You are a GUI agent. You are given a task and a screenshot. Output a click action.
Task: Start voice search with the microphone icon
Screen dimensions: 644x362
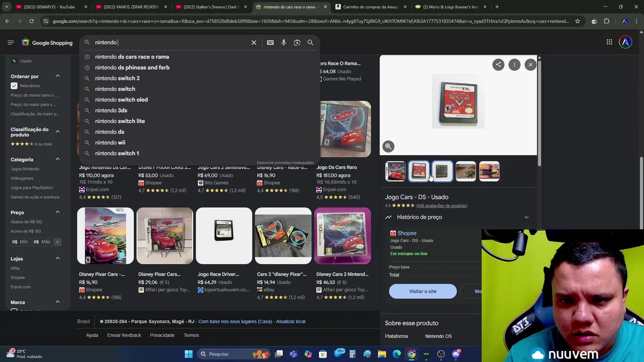point(284,43)
